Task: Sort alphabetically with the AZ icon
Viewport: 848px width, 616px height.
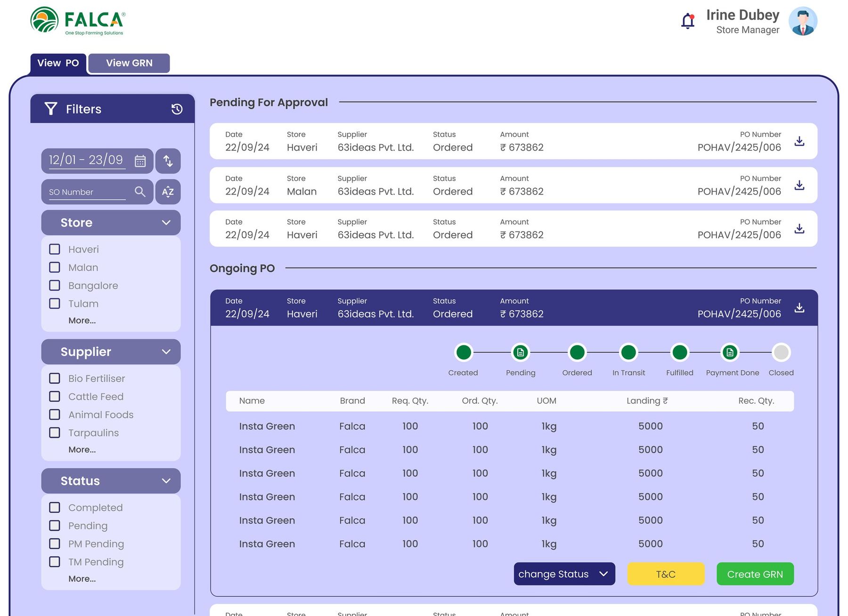Action: [x=168, y=192]
